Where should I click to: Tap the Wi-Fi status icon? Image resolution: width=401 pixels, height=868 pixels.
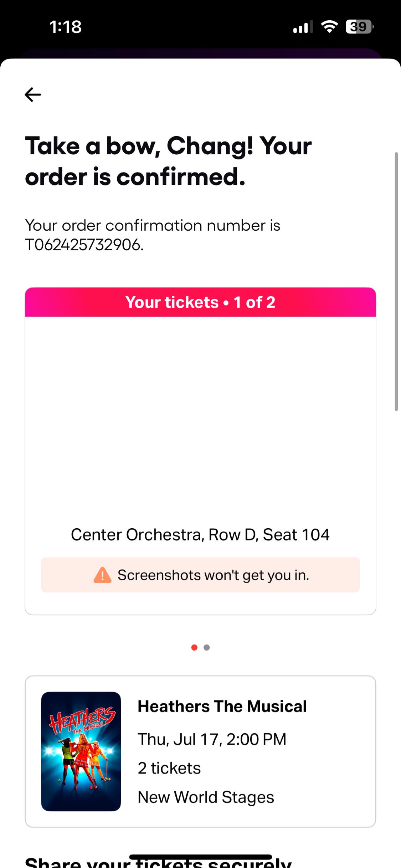click(330, 27)
